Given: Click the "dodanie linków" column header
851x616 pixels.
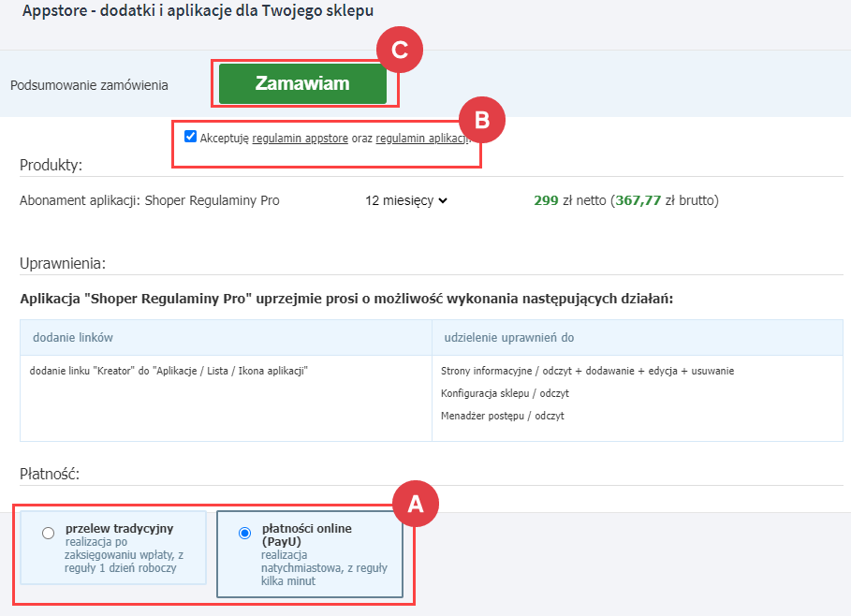Looking at the screenshot, I should click(73, 337).
